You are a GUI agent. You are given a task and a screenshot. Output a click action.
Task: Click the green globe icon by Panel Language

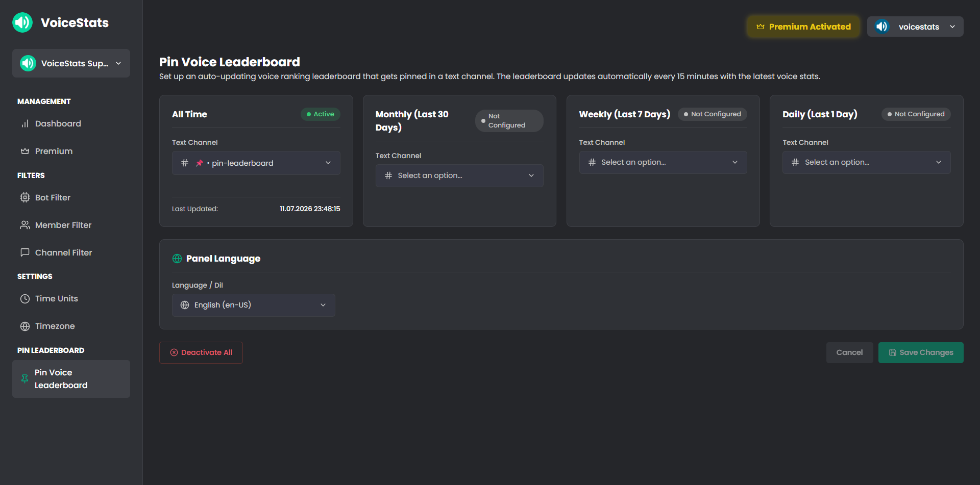point(177,259)
